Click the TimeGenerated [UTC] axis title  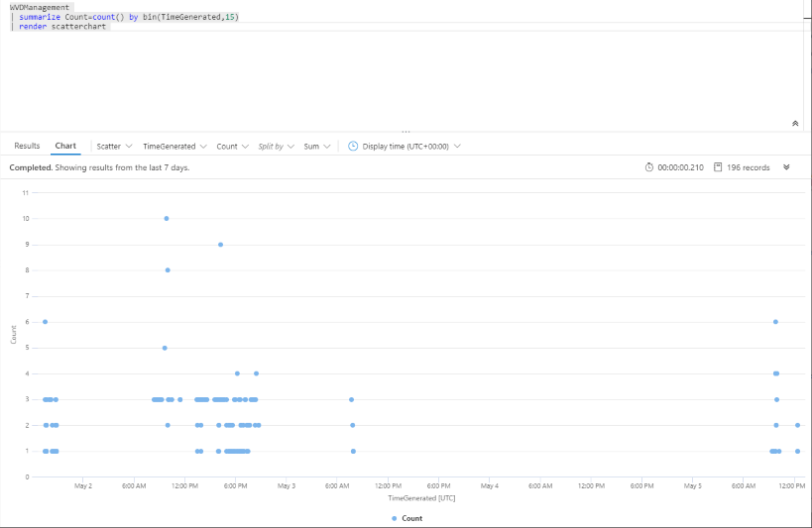[x=421, y=498]
